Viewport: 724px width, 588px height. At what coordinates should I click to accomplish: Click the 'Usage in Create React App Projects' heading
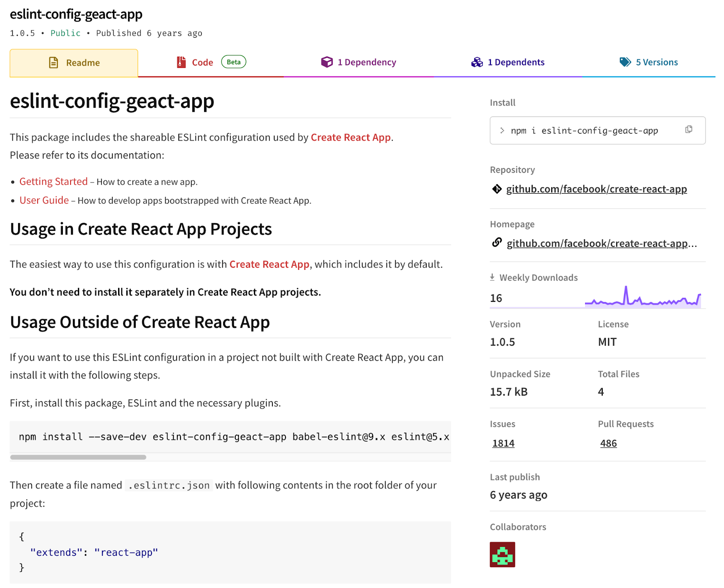click(x=141, y=229)
